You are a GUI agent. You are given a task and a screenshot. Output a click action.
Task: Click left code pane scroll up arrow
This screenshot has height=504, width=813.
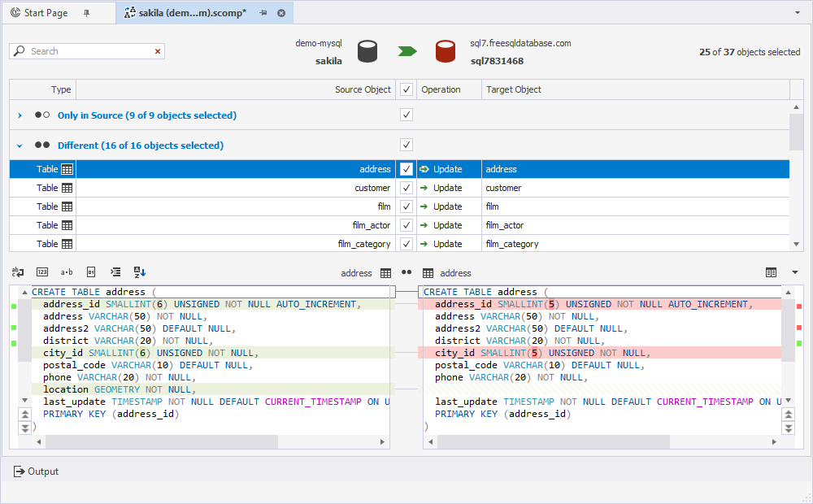(24, 293)
